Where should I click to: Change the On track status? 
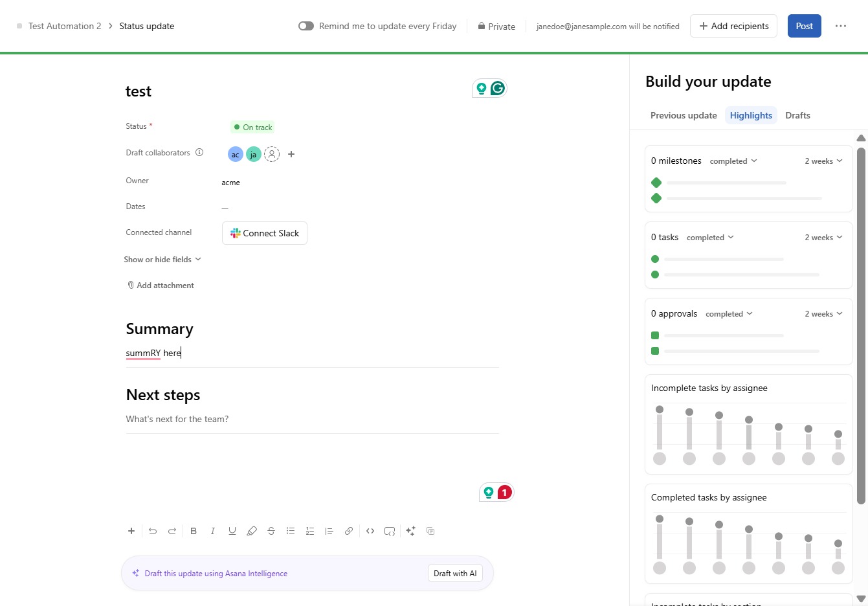pos(252,128)
